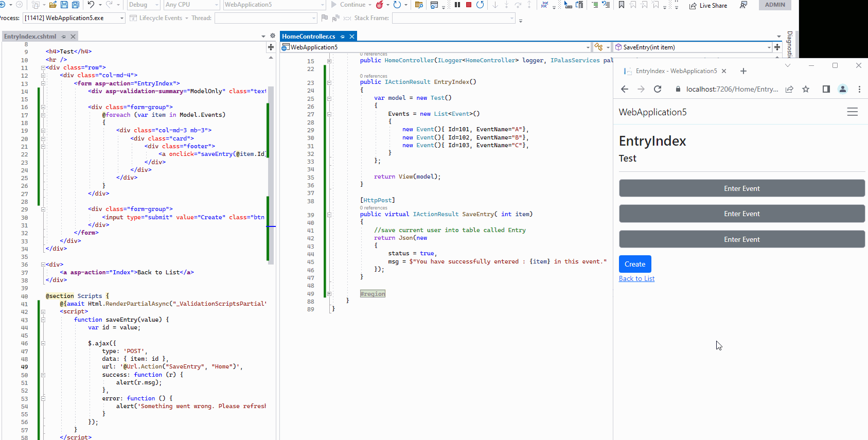This screenshot has width=868, height=440.
Task: Toggle pin on EntryIndex.cshtml tab
Action: click(63, 37)
